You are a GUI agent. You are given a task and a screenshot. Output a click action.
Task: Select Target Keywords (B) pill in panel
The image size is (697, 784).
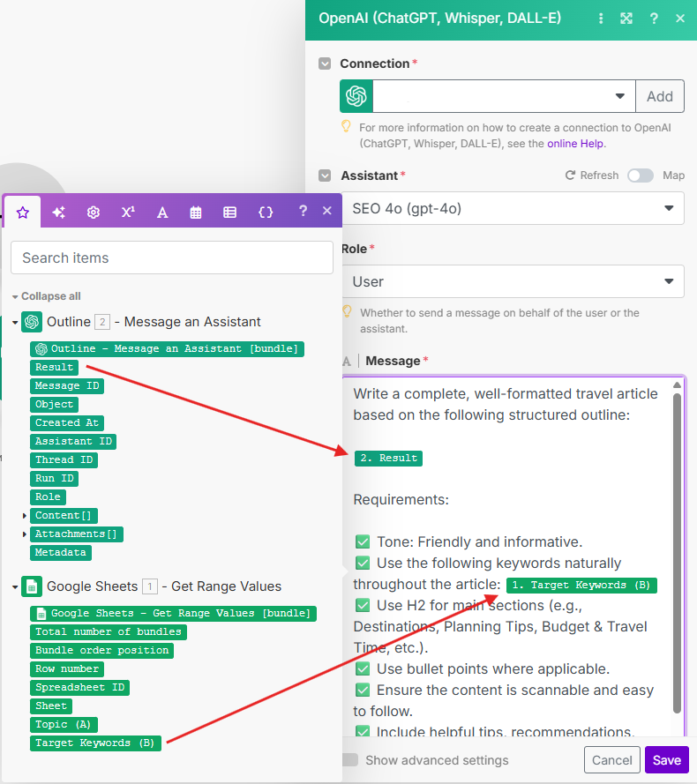[95, 743]
